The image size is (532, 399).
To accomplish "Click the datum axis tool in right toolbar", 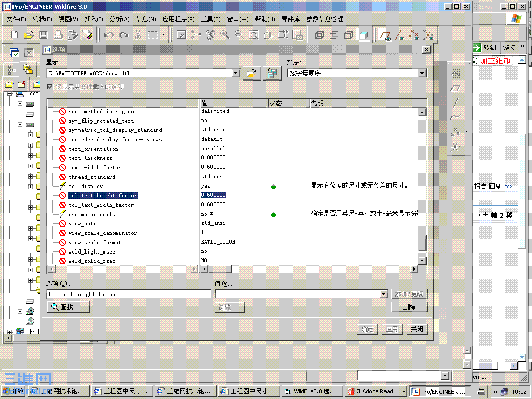I will [455, 102].
